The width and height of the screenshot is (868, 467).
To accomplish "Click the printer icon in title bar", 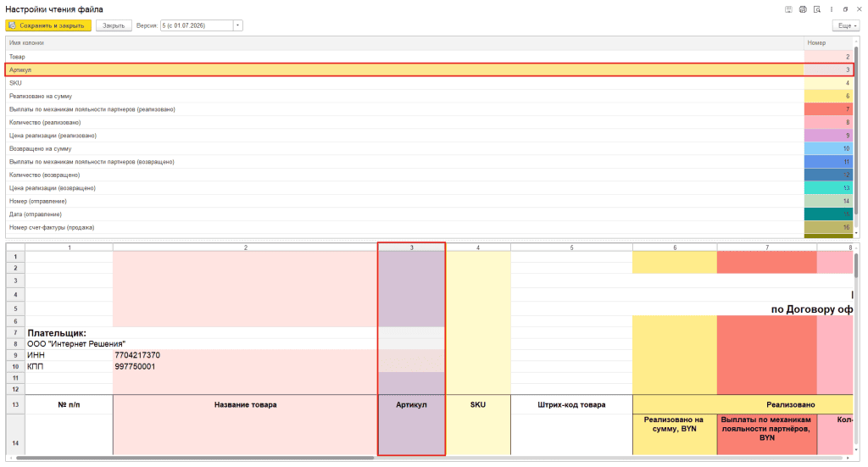I will pos(803,9).
